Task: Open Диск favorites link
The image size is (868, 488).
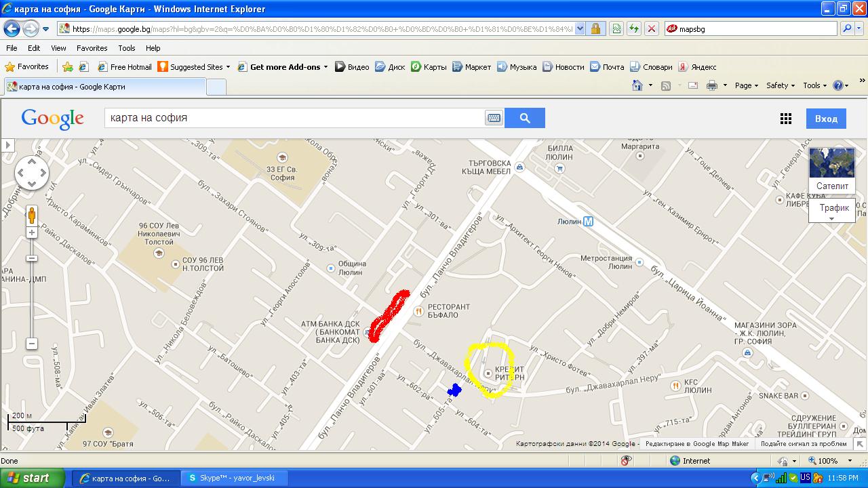Action: 390,66
